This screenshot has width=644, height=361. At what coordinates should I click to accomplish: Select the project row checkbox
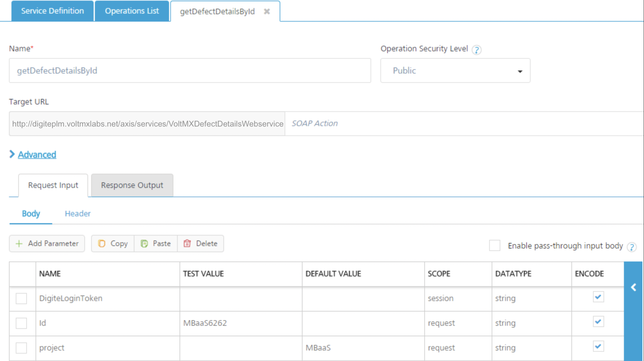click(x=21, y=348)
